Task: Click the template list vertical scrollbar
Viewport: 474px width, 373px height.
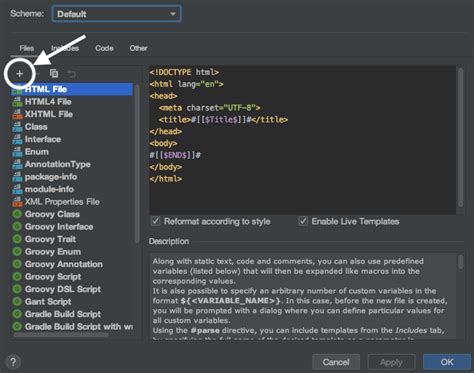Action: 137,163
